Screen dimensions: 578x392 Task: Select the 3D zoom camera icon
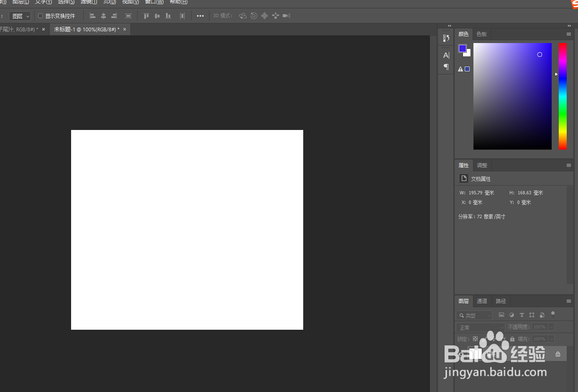point(286,16)
